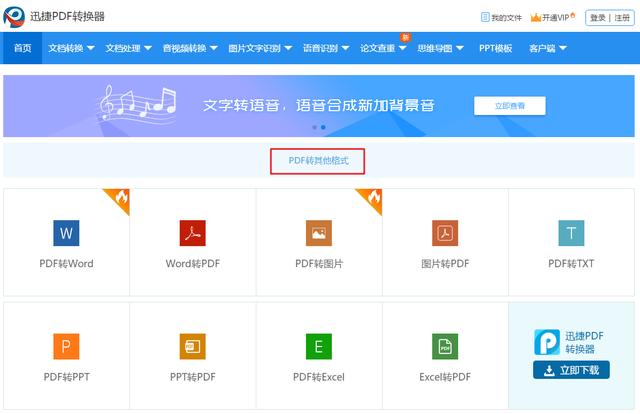This screenshot has height=414, width=640.
Task: Select the PPT转PDF icon
Action: (x=193, y=346)
